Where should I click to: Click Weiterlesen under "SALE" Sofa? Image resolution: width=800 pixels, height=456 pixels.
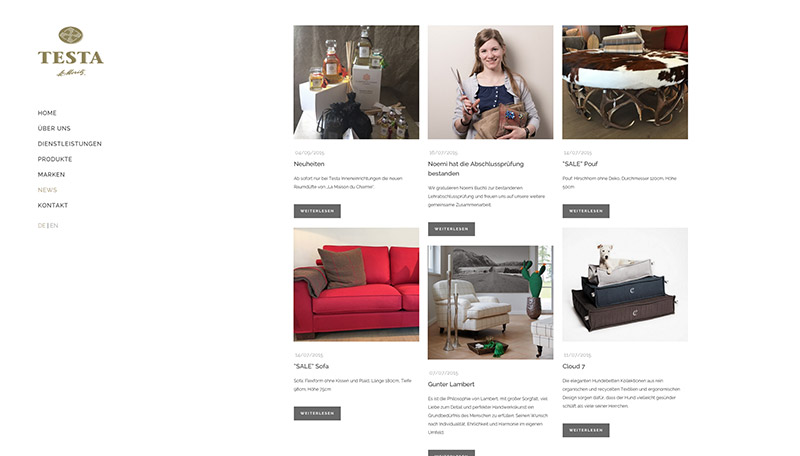(317, 413)
